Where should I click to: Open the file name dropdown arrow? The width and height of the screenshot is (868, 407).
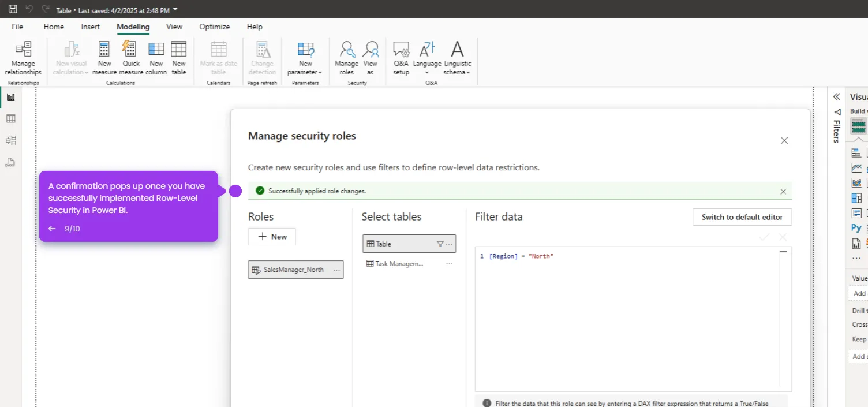point(175,9)
